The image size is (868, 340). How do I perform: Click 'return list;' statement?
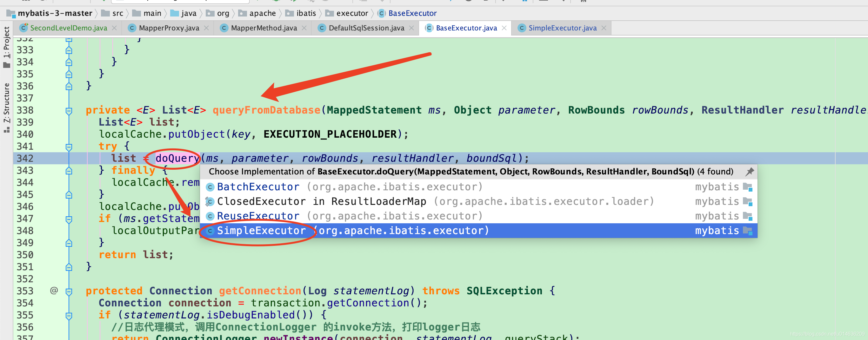click(136, 255)
